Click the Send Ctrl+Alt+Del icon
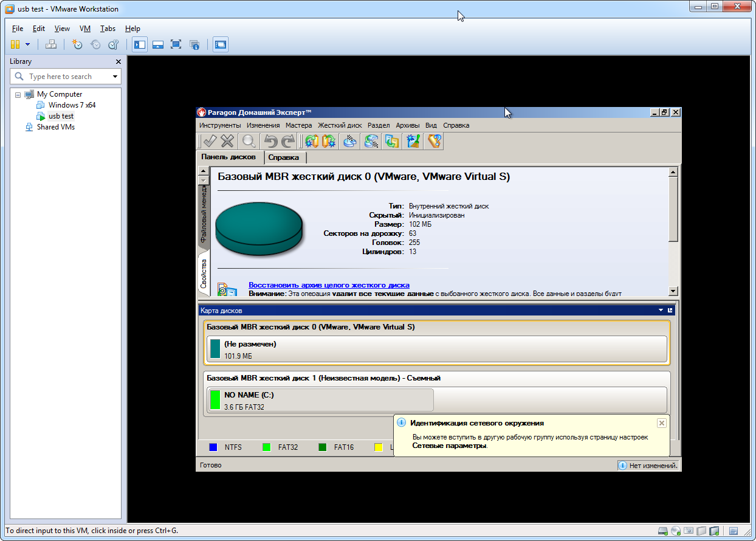Viewport: 756px width, 541px height. [51, 44]
